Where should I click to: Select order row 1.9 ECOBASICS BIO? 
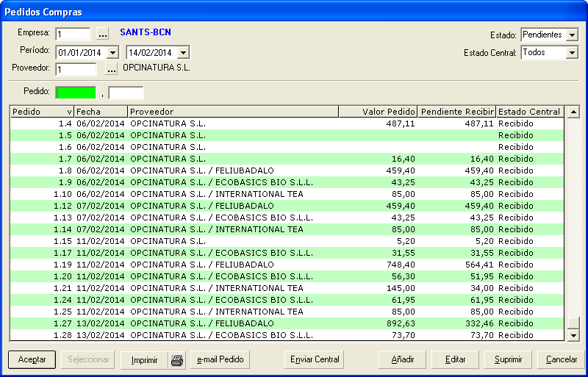click(x=287, y=182)
